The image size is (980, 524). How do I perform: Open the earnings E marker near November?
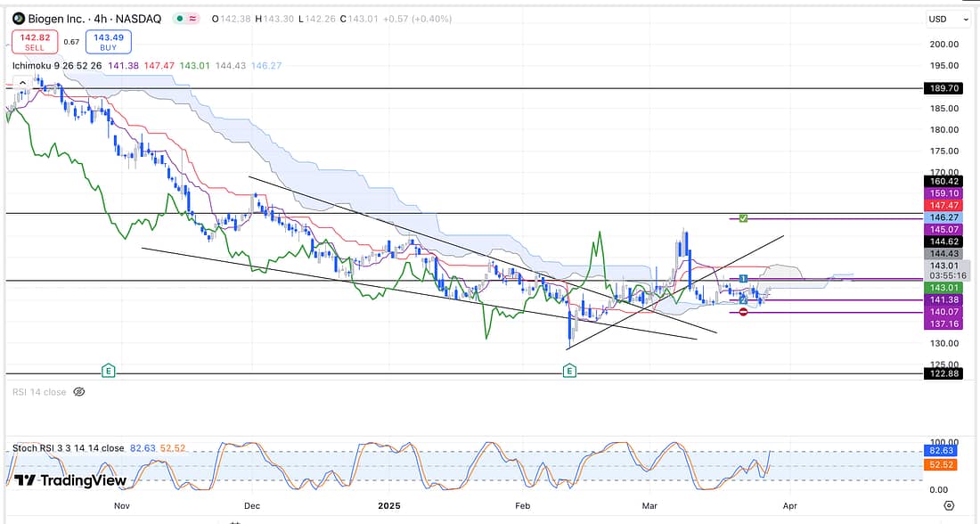click(x=108, y=372)
